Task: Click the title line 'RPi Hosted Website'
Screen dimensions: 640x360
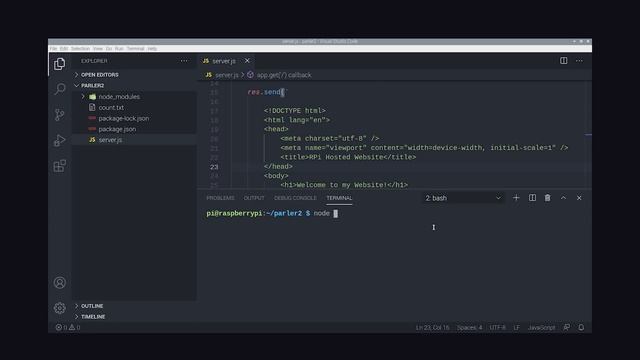Action: (348, 157)
